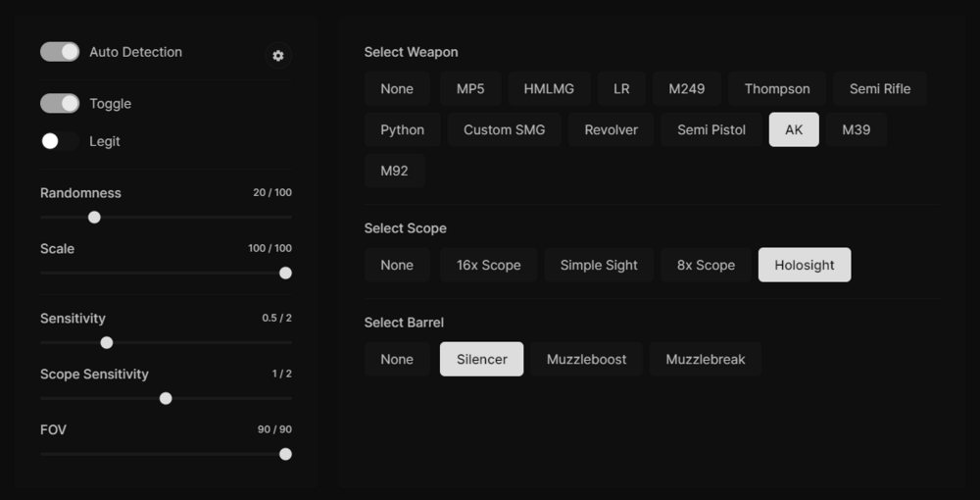Choose the Thompson weapon
Viewport: 980px width, 500px height.
pos(777,89)
